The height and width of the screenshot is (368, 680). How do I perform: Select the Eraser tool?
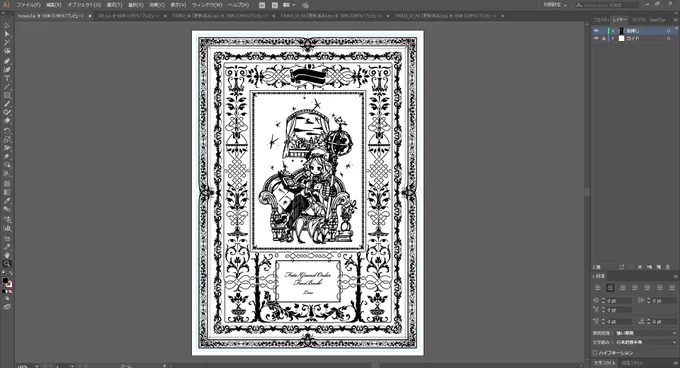(7, 121)
